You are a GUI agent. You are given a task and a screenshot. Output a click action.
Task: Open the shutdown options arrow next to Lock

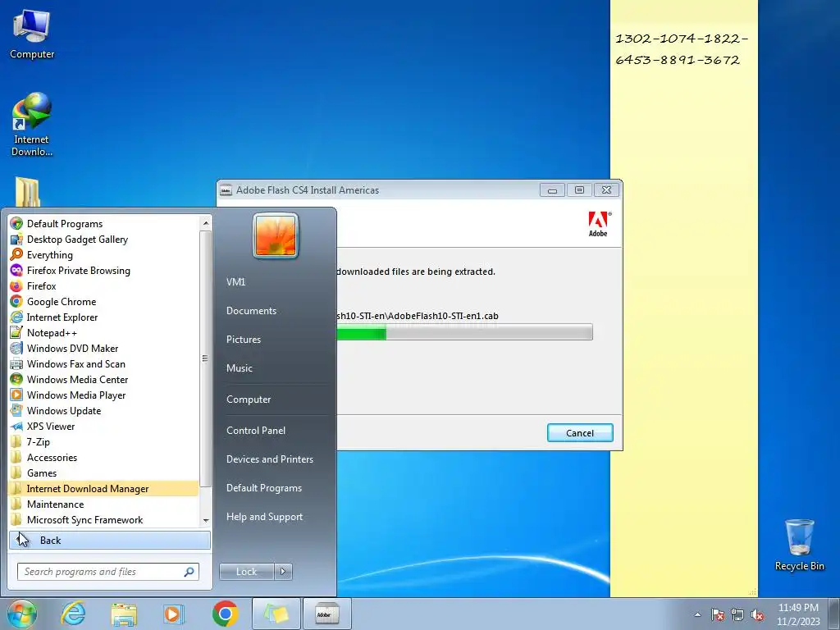point(283,572)
